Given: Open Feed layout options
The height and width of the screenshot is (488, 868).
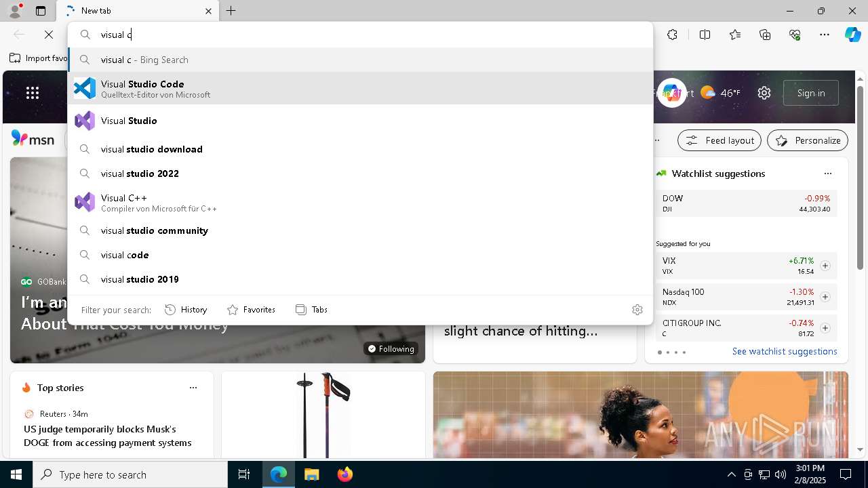Looking at the screenshot, I should tap(719, 140).
